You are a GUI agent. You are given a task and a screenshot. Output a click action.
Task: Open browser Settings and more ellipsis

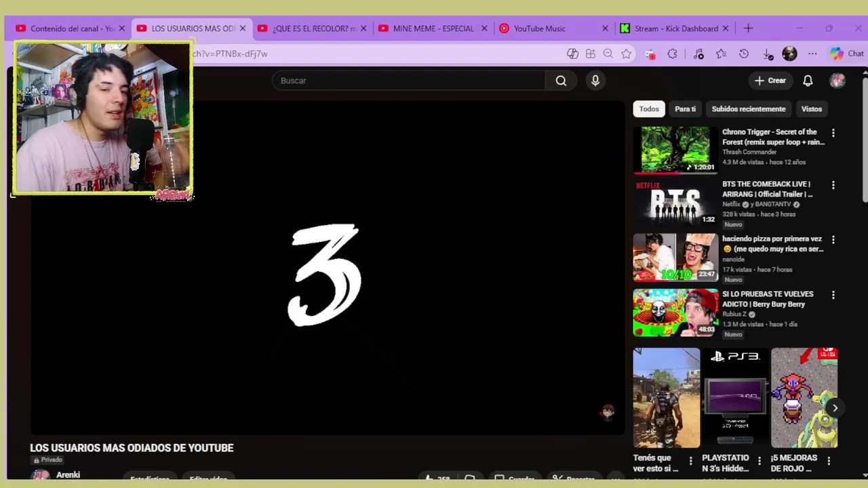click(812, 54)
